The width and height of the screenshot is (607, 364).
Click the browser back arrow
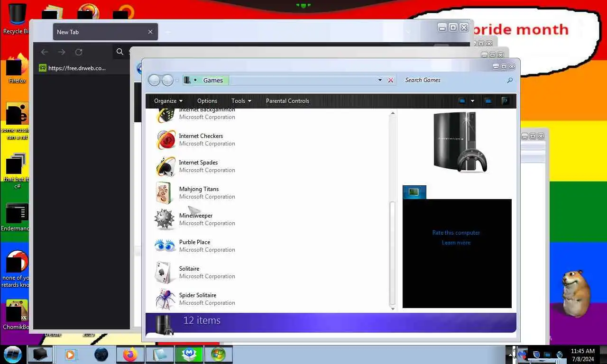click(x=45, y=52)
